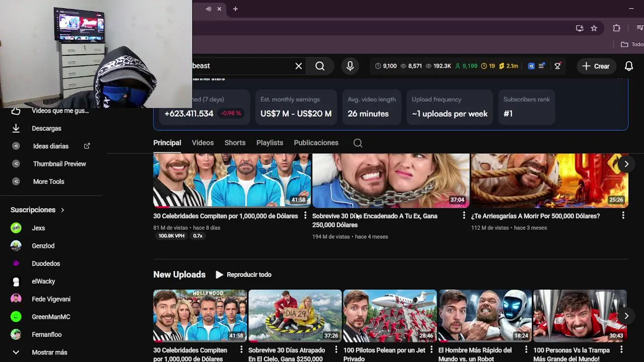The image size is (644, 362).
Task: Open the Todos bookmarks folder
Action: [632, 44]
